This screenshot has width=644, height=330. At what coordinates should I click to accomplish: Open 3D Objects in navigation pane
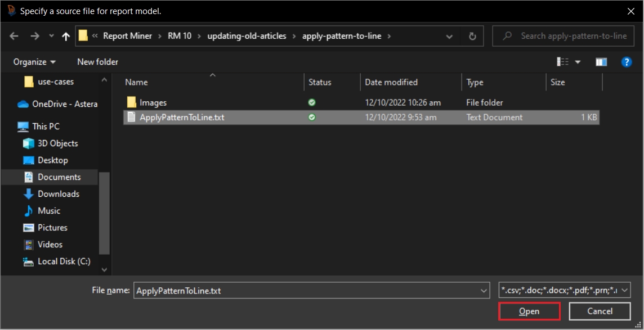click(x=57, y=143)
